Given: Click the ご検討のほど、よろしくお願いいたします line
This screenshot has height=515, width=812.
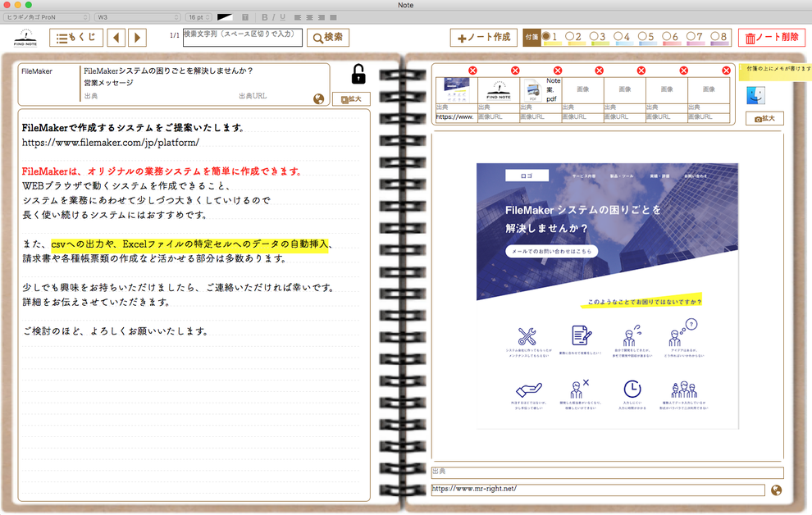Looking at the screenshot, I should pyautogui.click(x=115, y=330).
